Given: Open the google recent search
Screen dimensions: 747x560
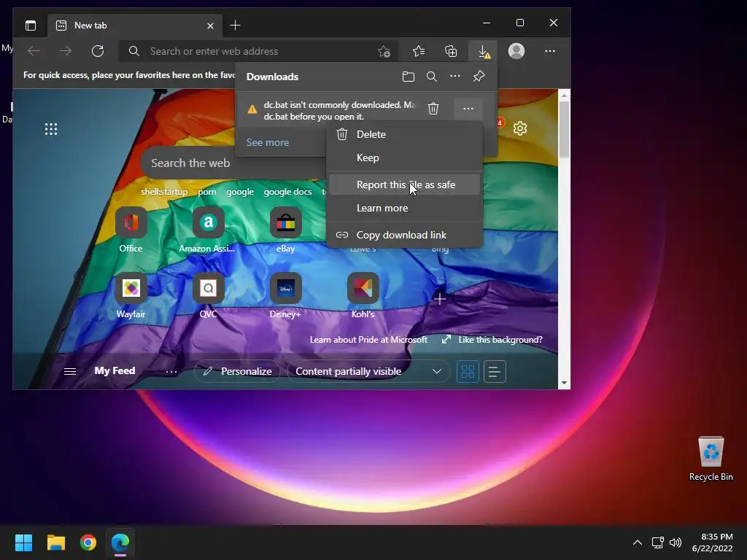Looking at the screenshot, I should (x=240, y=192).
